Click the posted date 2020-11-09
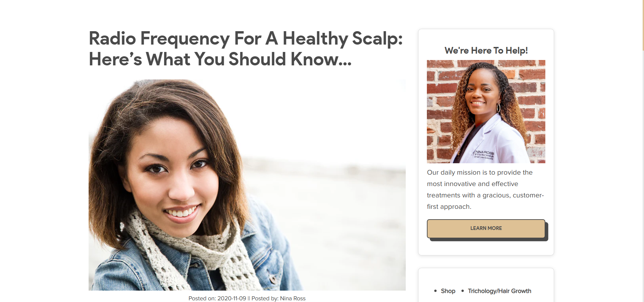644x302 pixels. pos(232,298)
